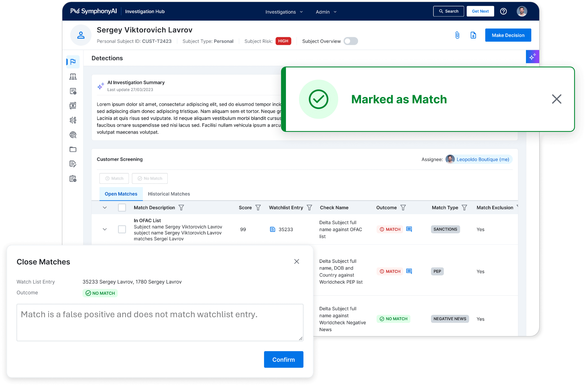Select the Detections flag sidebar icon
588x386 pixels.
73,61
